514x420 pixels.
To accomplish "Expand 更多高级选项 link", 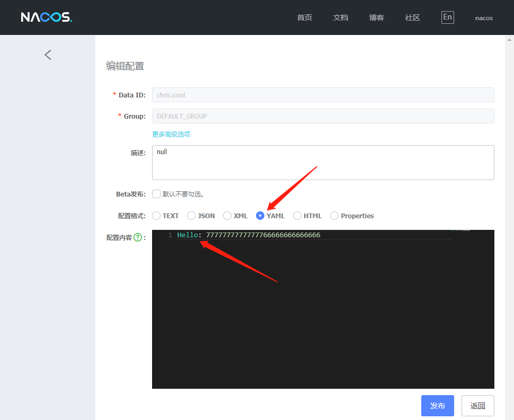I will (x=171, y=134).
